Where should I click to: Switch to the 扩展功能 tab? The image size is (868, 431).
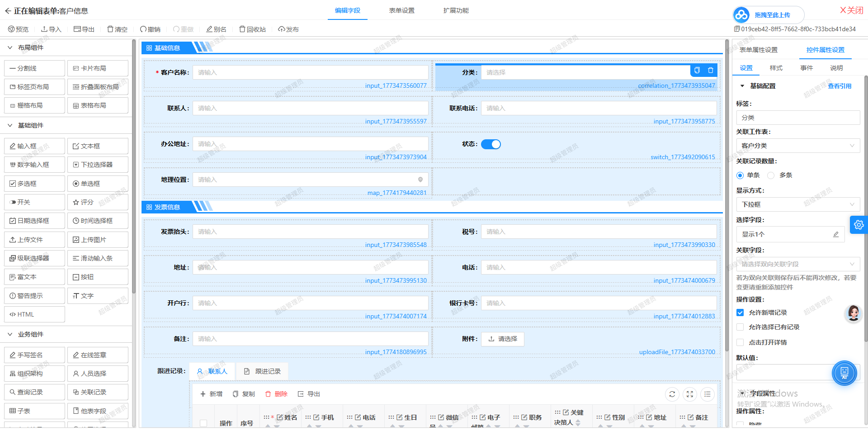pyautogui.click(x=456, y=10)
